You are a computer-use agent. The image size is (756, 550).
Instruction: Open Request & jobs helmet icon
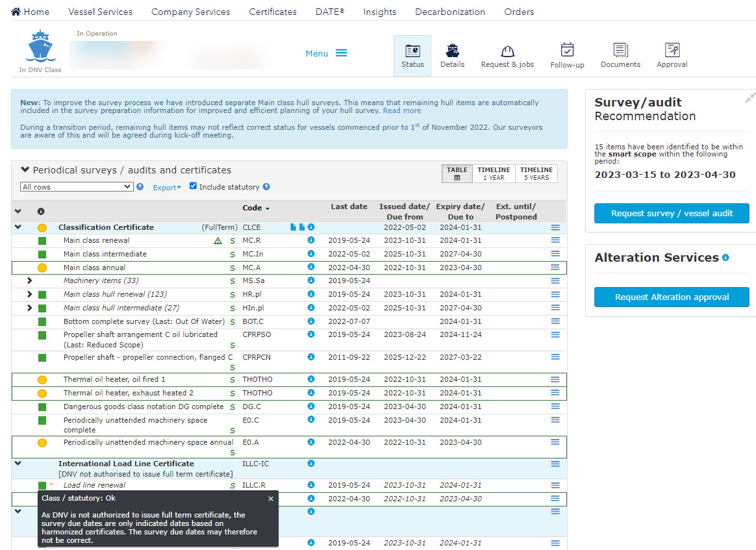[x=507, y=51]
